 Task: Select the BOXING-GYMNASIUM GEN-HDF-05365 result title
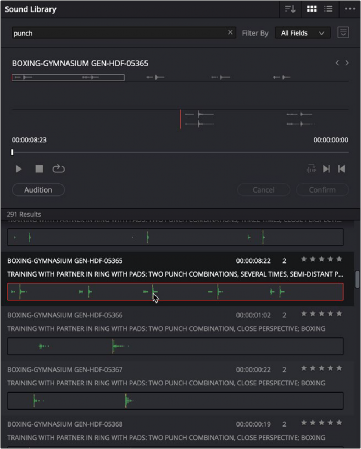[x=65, y=261]
